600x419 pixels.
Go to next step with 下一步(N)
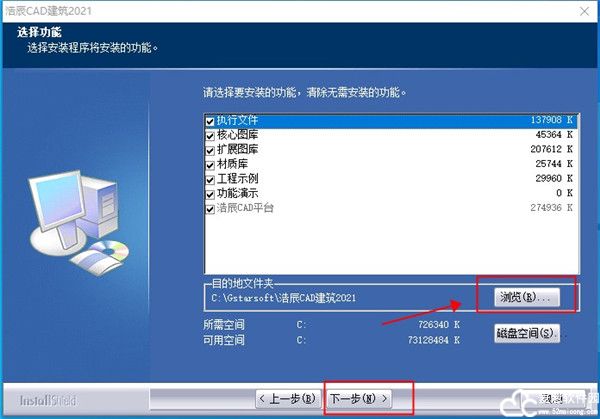click(x=358, y=399)
